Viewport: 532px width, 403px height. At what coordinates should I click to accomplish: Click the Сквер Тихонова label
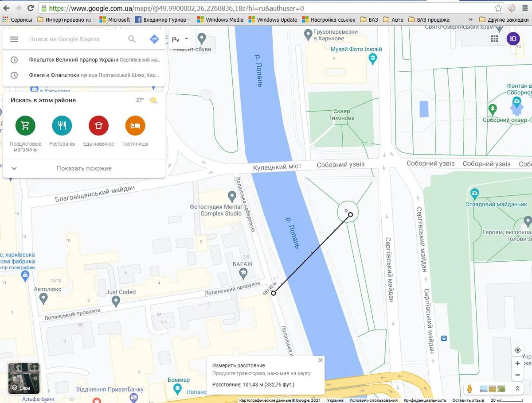(x=341, y=115)
